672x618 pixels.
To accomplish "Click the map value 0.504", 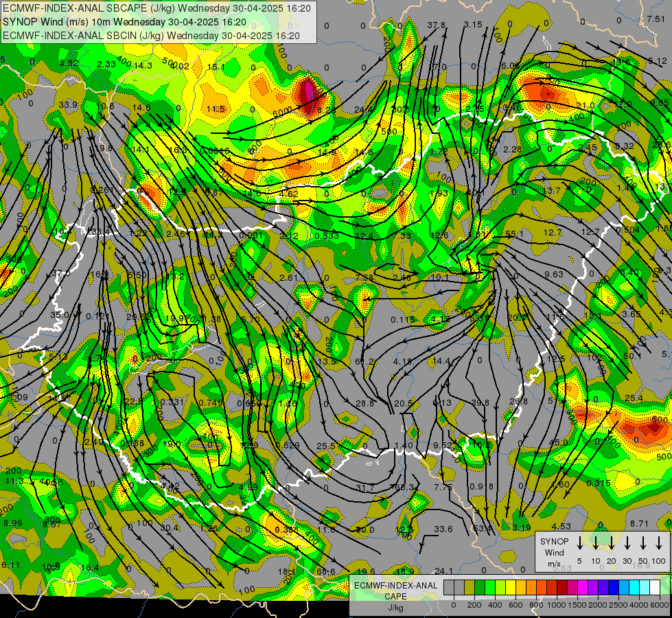I will (628, 230).
